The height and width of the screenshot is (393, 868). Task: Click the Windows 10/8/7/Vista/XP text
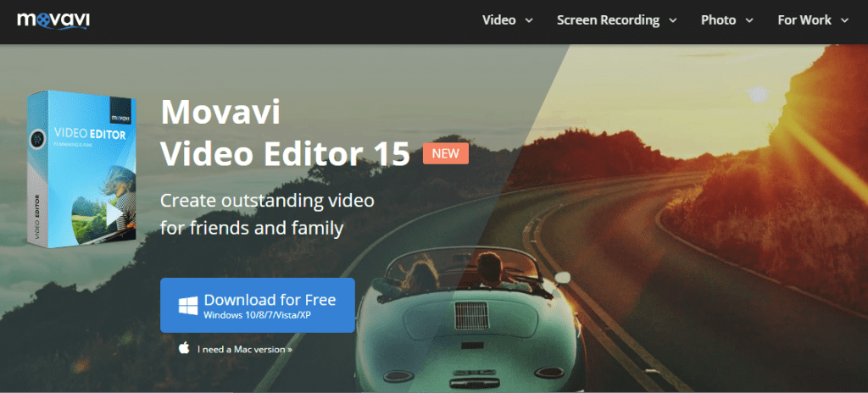[259, 316]
